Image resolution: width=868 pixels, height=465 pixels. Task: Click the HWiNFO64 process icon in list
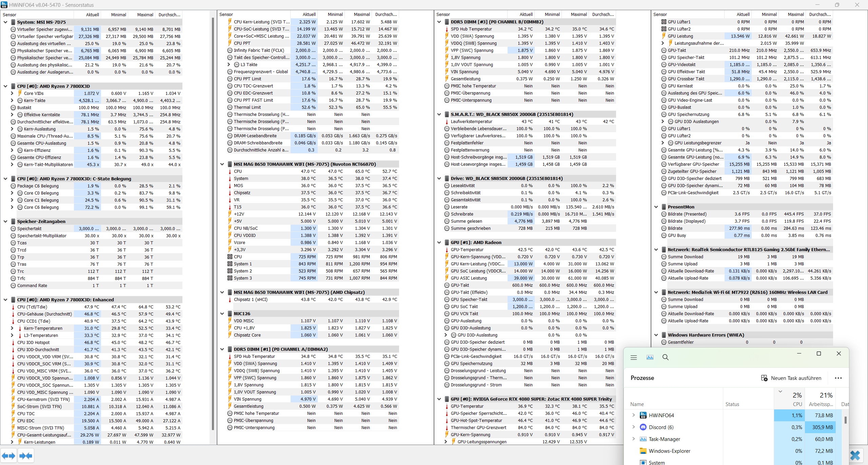coord(643,415)
